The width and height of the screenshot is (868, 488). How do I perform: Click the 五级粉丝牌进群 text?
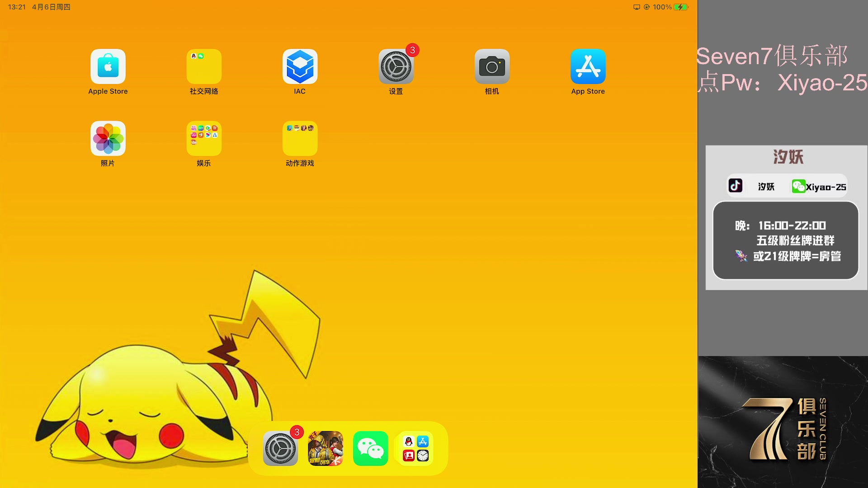pyautogui.click(x=796, y=240)
